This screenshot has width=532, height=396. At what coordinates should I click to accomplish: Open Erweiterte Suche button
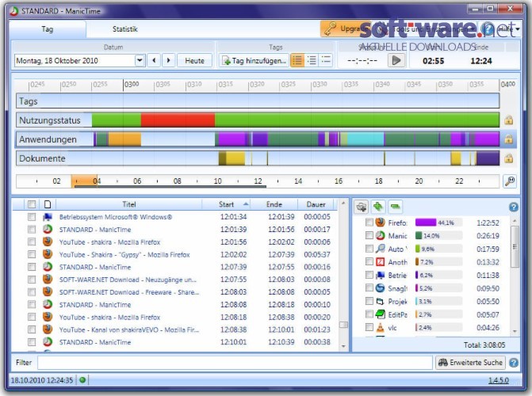pyautogui.click(x=470, y=363)
